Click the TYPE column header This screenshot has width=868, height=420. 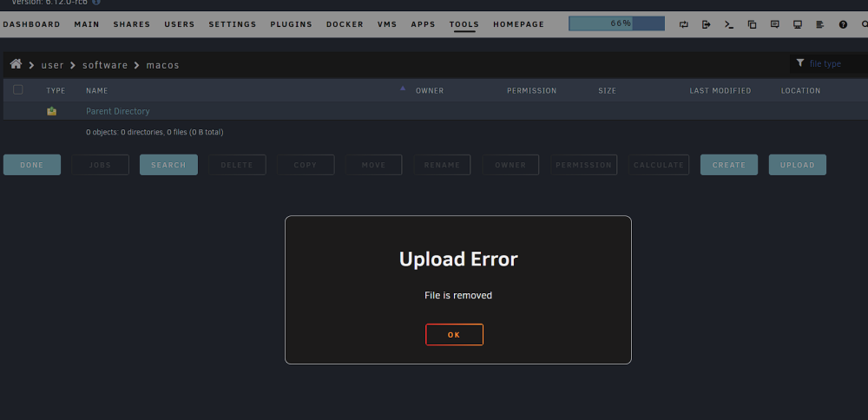[56, 91]
